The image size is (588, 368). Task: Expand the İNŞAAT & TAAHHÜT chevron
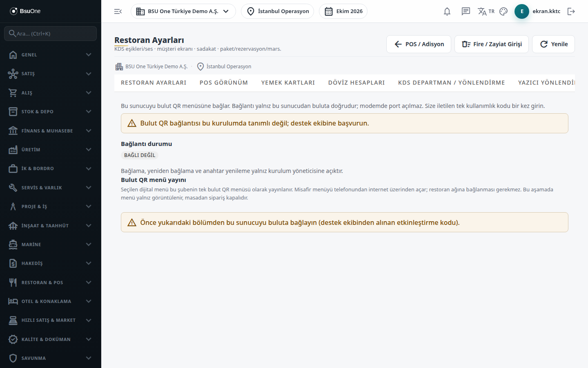(x=89, y=226)
